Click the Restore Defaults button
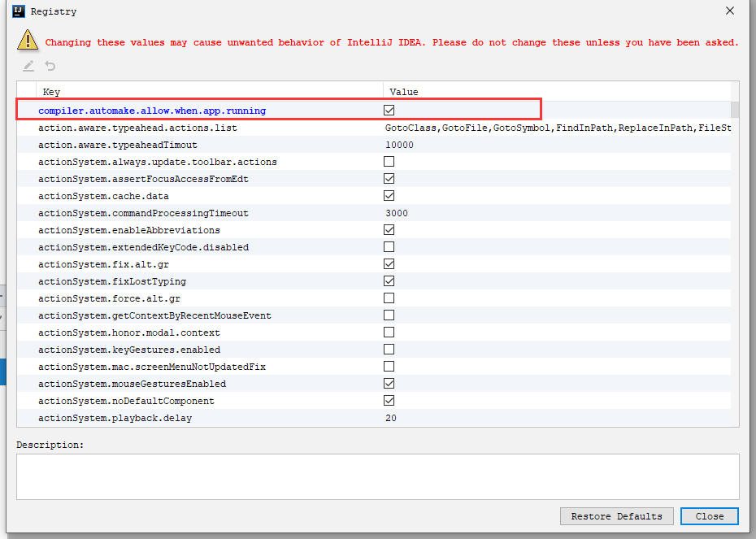 pos(617,516)
